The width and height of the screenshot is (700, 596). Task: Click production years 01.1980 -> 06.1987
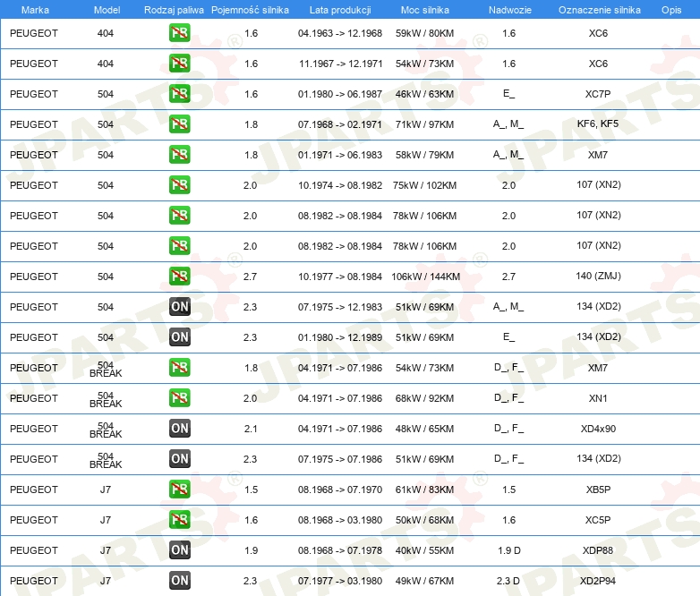click(340, 94)
